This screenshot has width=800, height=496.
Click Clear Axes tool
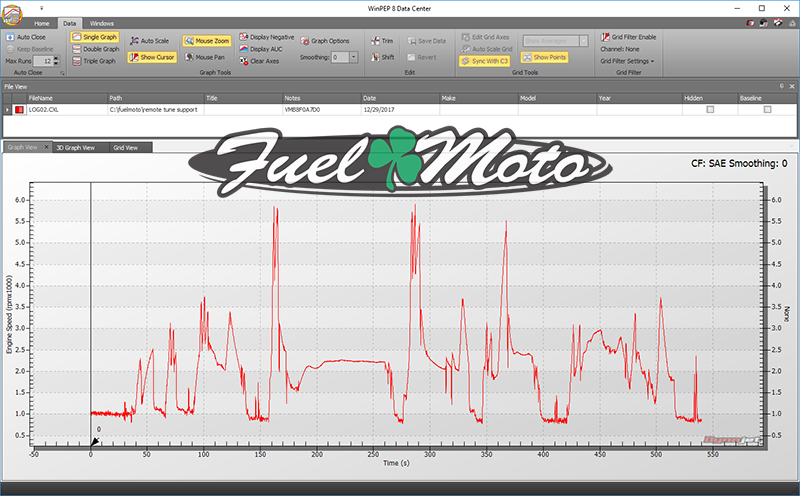pos(259,61)
